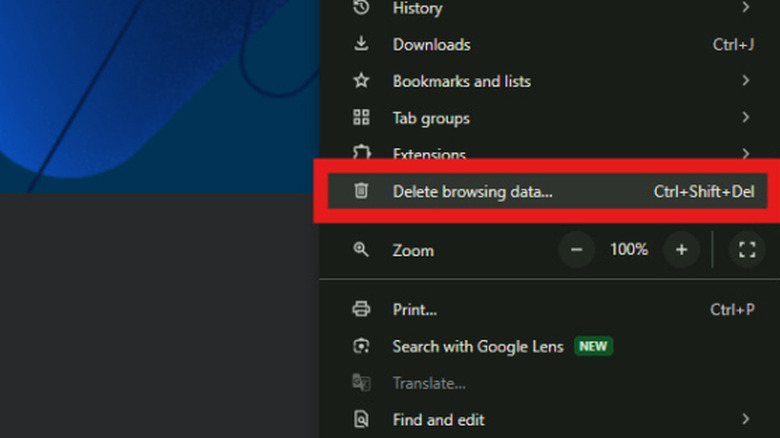Select the "Delete browsing data..." menu entry

(x=472, y=191)
